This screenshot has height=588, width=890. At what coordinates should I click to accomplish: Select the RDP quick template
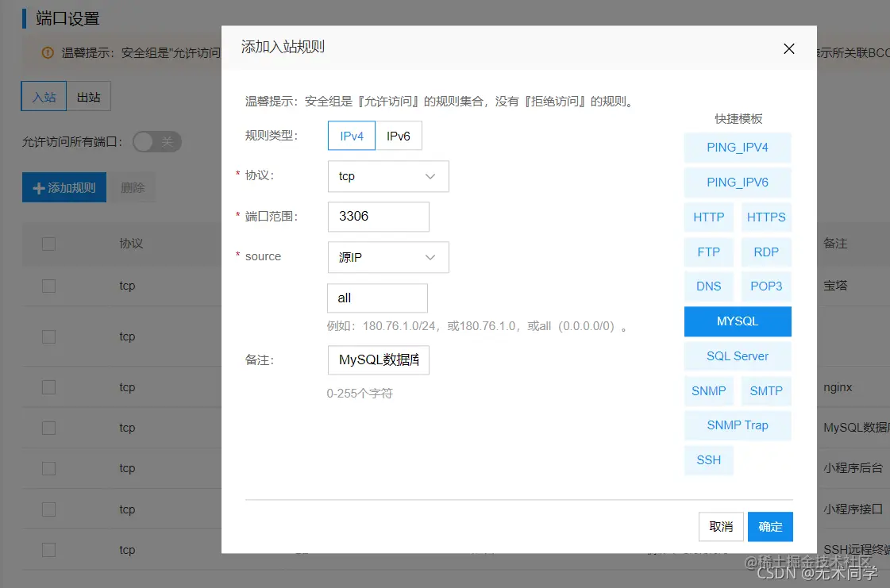[765, 252]
